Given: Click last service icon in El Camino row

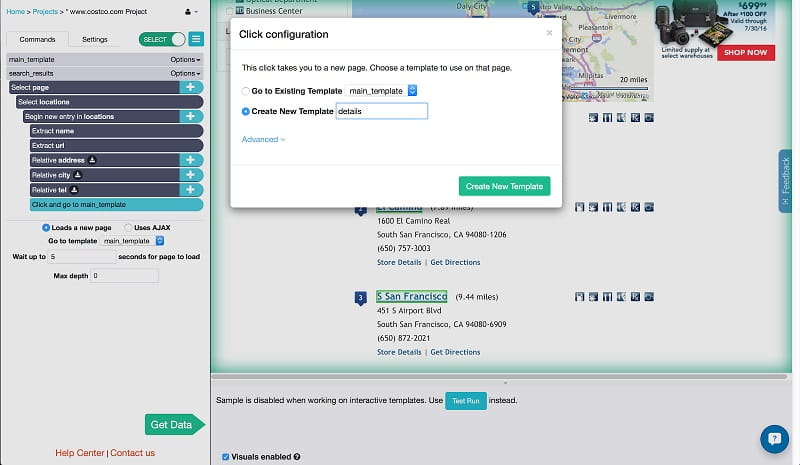Looking at the screenshot, I should point(648,207).
